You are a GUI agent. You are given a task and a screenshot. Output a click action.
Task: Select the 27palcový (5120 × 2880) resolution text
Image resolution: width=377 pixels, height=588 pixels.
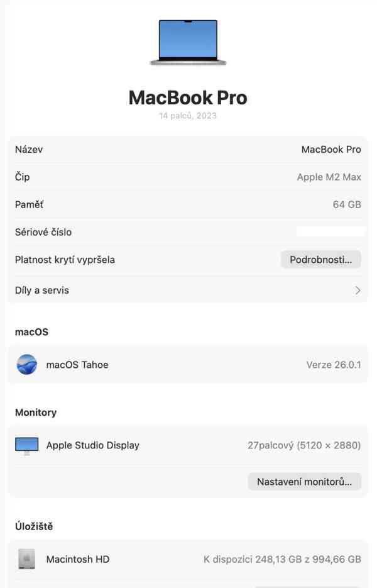click(x=304, y=445)
